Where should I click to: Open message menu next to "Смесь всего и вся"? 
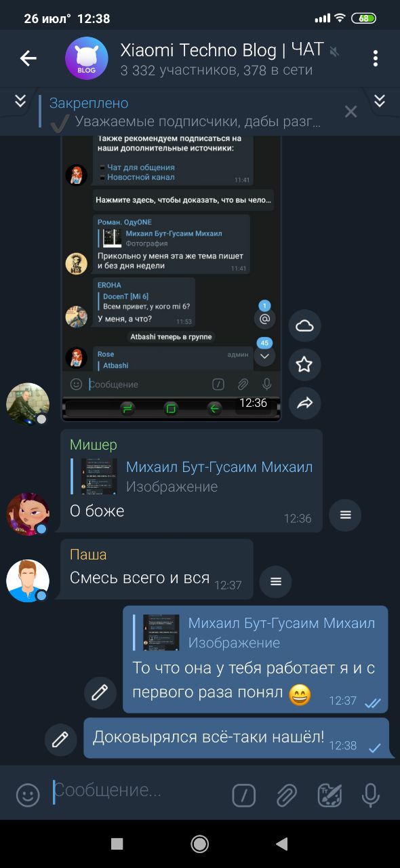pos(275,581)
